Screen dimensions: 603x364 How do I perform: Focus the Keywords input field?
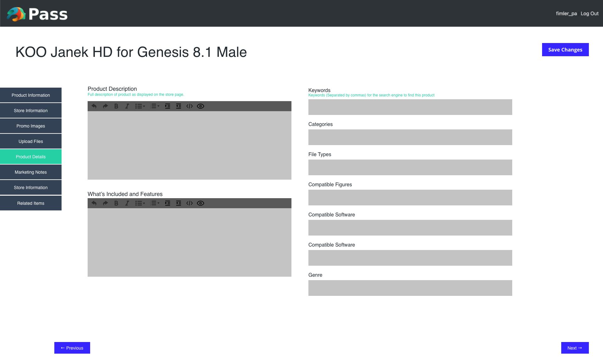(410, 107)
